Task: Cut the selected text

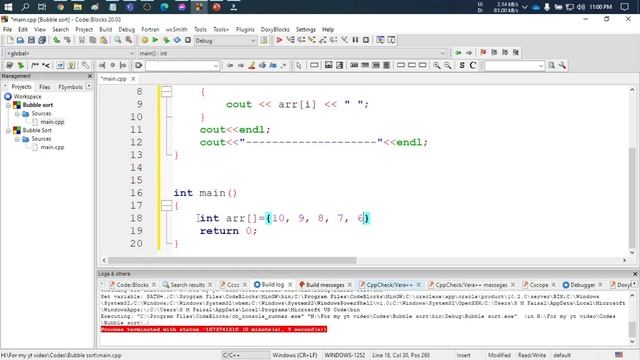Action: tap(82, 40)
